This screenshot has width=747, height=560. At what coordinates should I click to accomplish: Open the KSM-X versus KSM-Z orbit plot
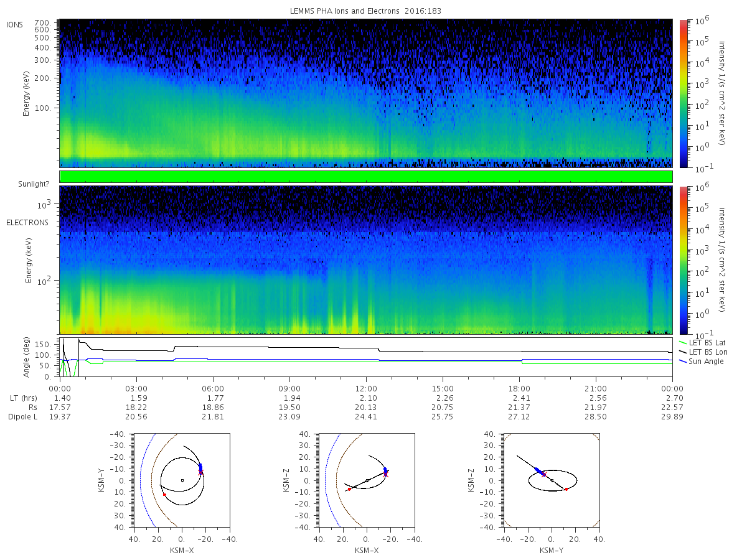[x=366, y=480]
